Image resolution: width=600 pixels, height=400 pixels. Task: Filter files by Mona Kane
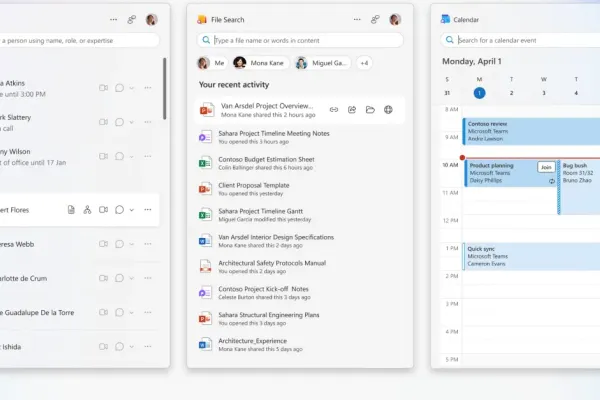coord(260,63)
